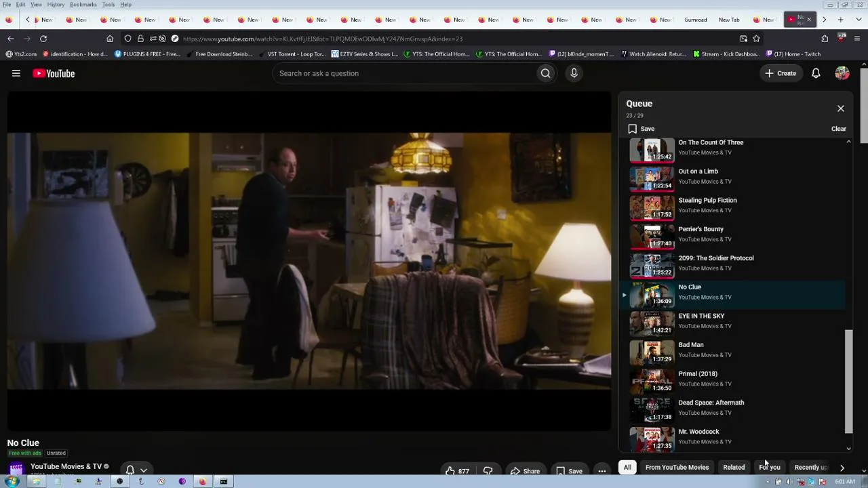Click the Windows Start button

click(12, 481)
